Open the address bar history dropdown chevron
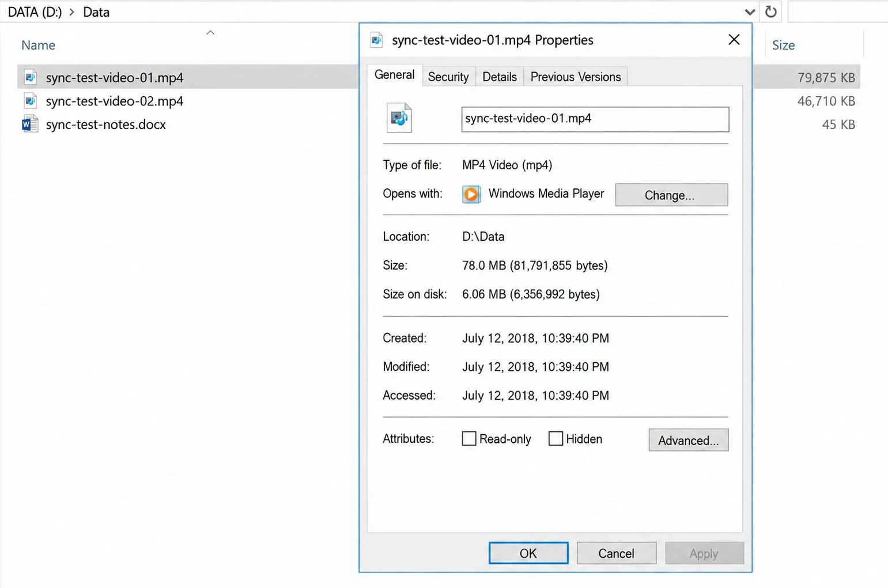Viewport: 888px width, 588px height. click(x=749, y=12)
